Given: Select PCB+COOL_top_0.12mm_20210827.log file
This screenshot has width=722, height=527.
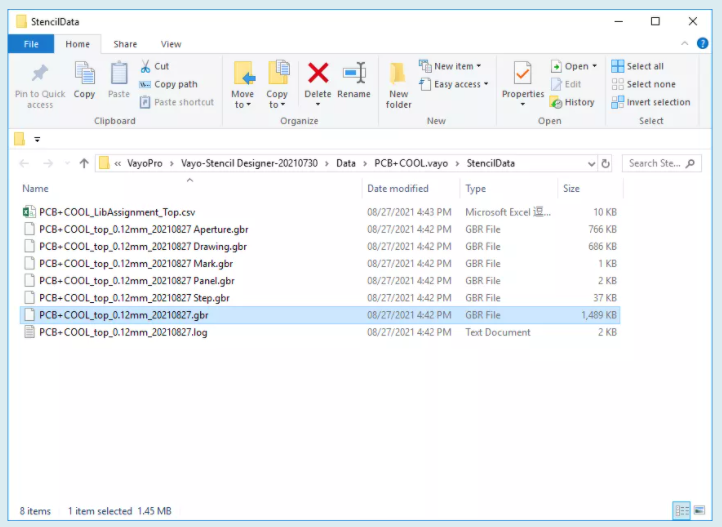Looking at the screenshot, I should coord(320,332).
